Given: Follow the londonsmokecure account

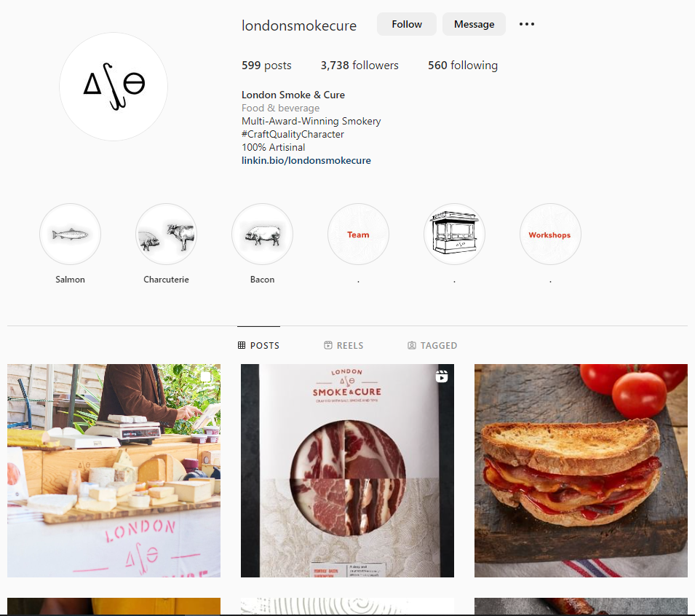Looking at the screenshot, I should click(407, 24).
